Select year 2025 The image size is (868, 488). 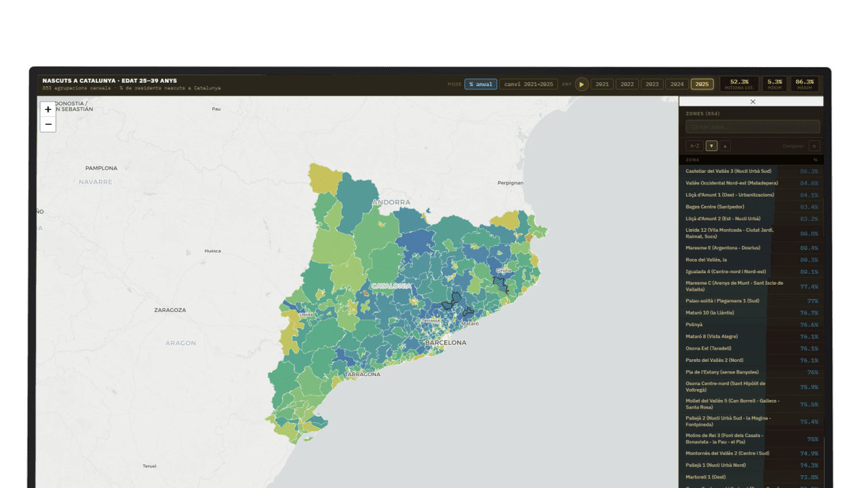(x=701, y=84)
